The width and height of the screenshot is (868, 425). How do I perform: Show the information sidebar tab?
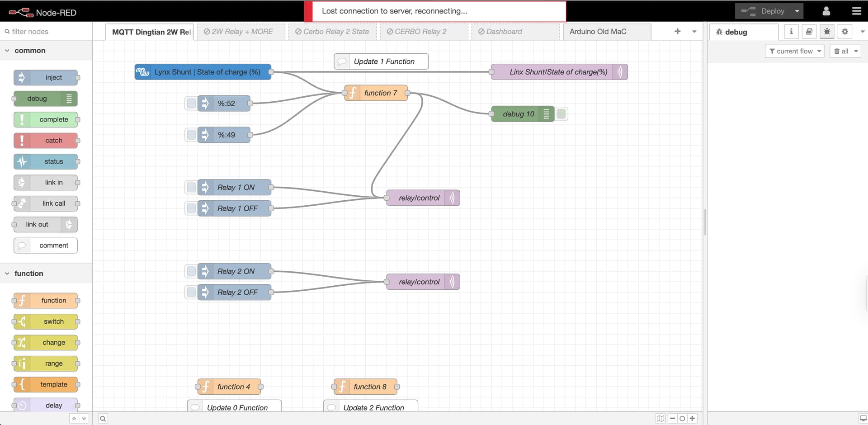791,32
